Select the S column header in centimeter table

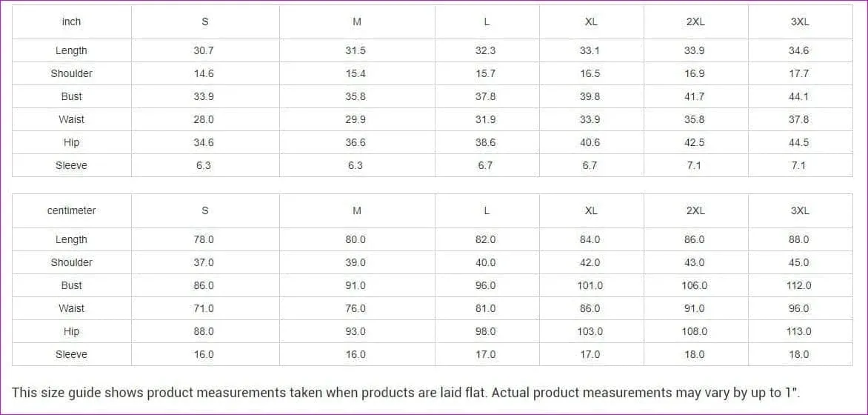pos(205,210)
